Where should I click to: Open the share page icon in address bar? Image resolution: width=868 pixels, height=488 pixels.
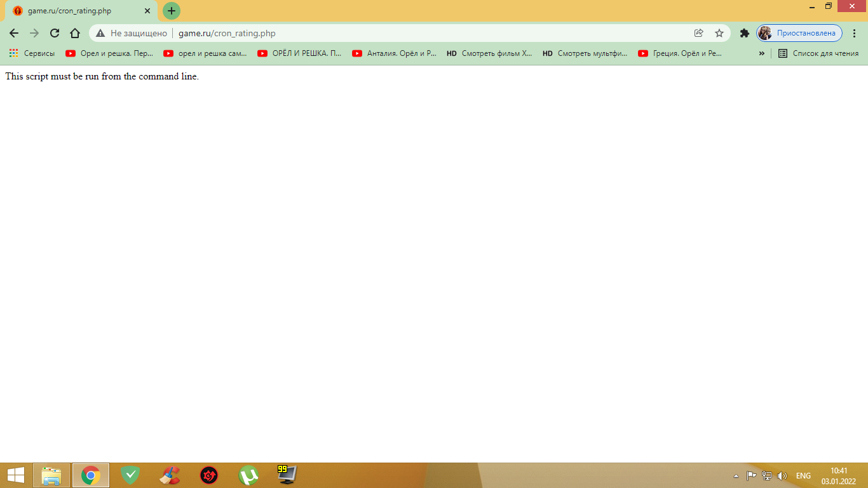[x=699, y=33]
